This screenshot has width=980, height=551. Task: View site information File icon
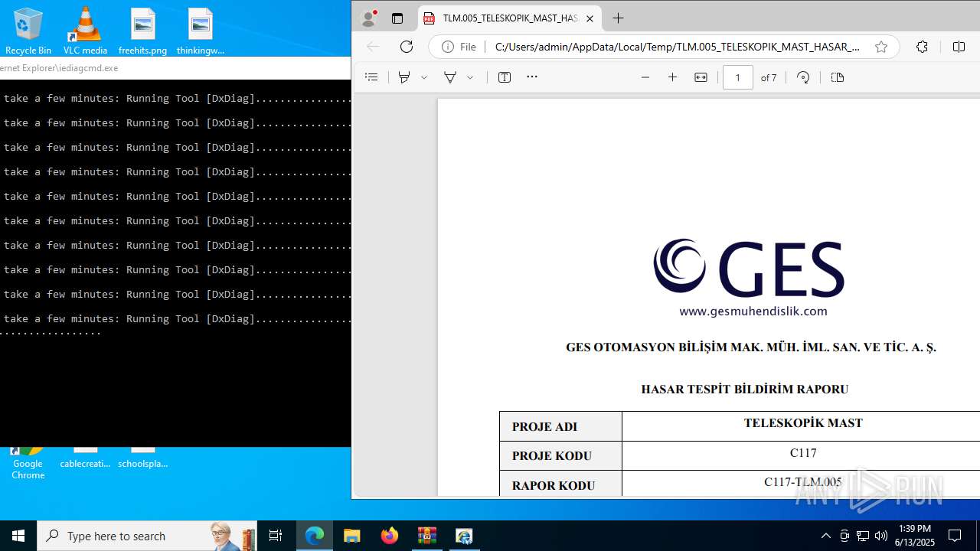[458, 47]
